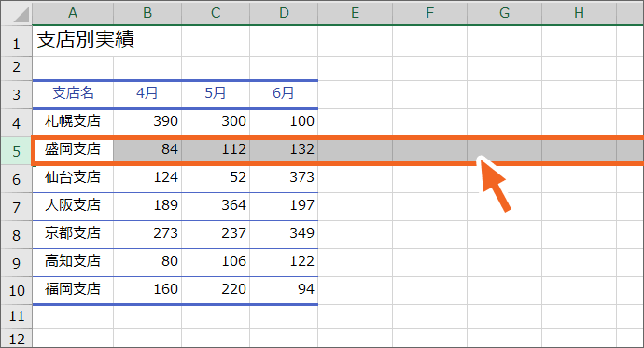
Task: Select cell with value 220
Action: click(216, 290)
